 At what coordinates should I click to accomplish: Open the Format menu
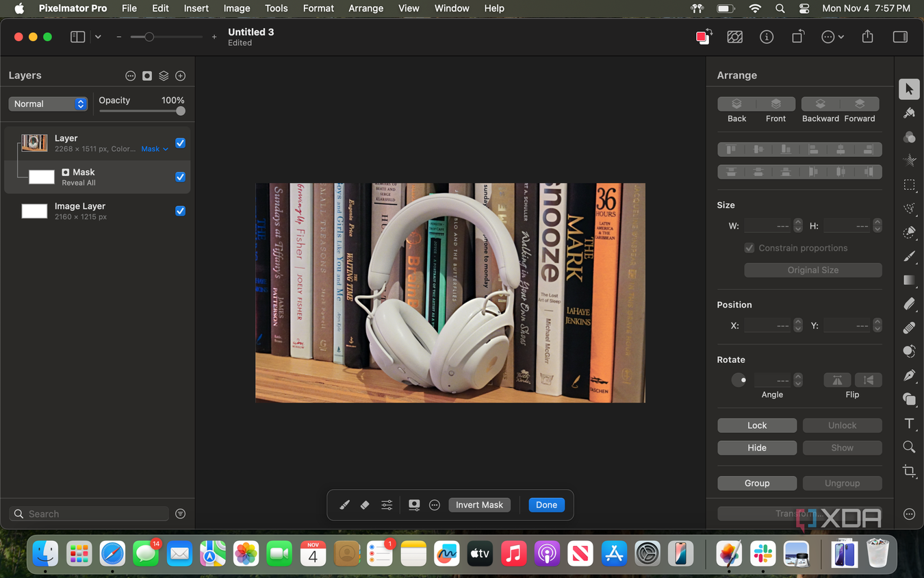[318, 8]
